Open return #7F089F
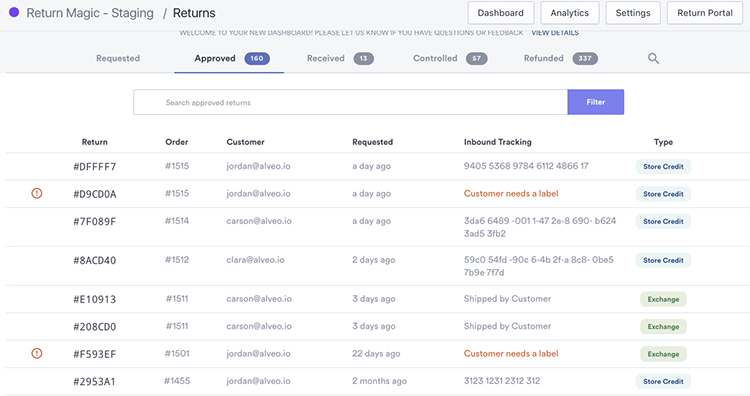 pyautogui.click(x=95, y=221)
